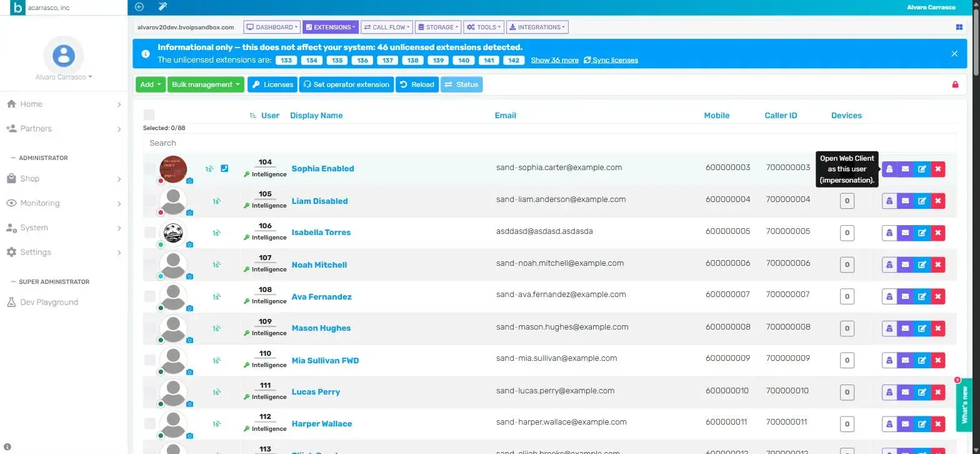Select Mia Sullivan FWD row checkbox
This screenshot has height=454, width=980.
pyautogui.click(x=150, y=360)
